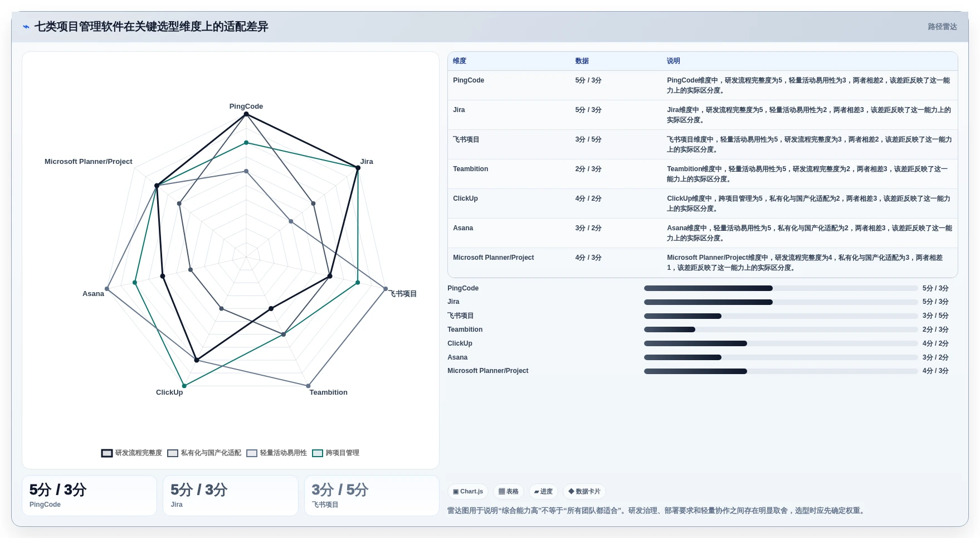Click the green radar point on ClickUp axis

[184, 386]
